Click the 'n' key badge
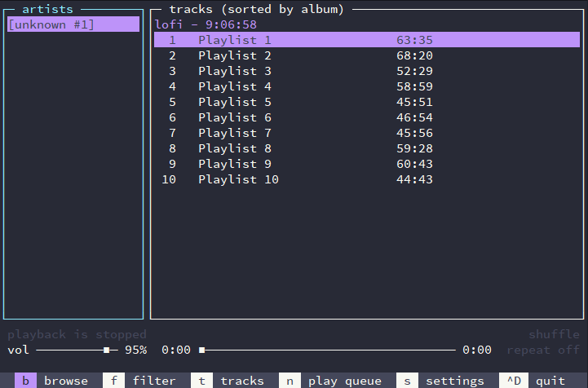Screen dimensions: 588x388 pos(290,381)
